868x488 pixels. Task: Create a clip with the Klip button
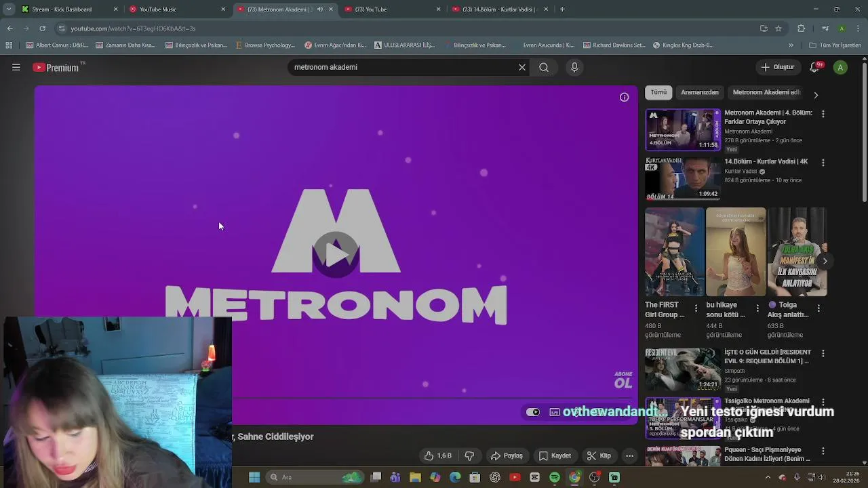pos(599,455)
